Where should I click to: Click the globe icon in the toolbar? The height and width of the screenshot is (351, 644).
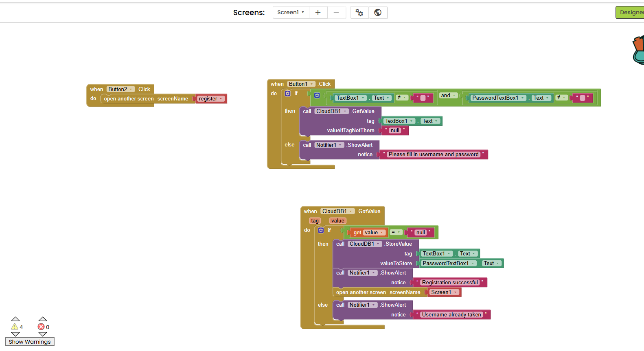coord(378,13)
